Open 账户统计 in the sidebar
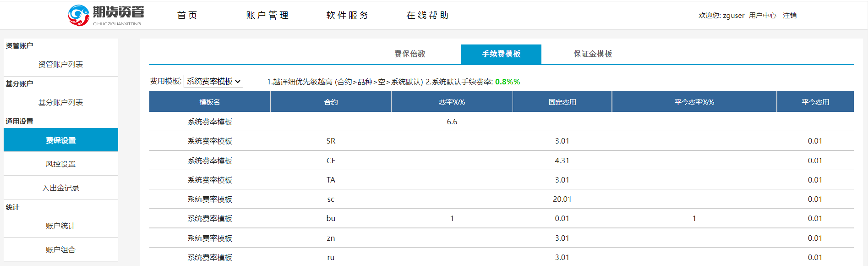Image resolution: width=868 pixels, height=266 pixels. [x=60, y=226]
